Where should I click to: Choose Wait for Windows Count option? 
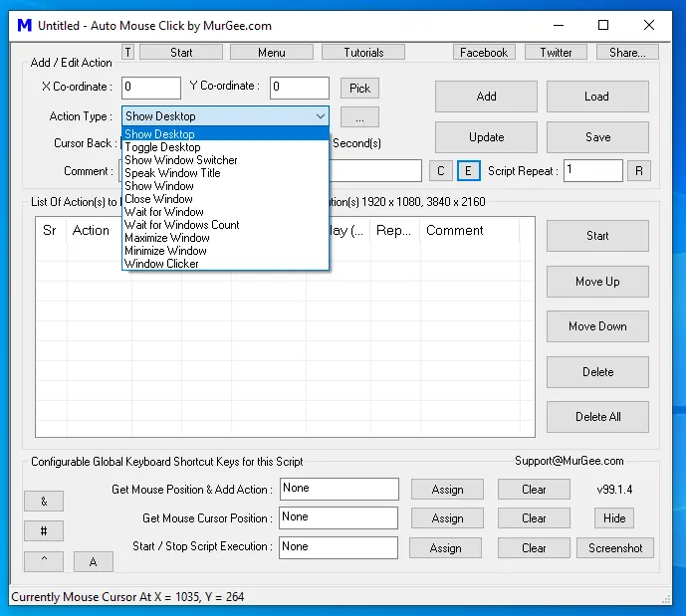[x=225, y=225]
